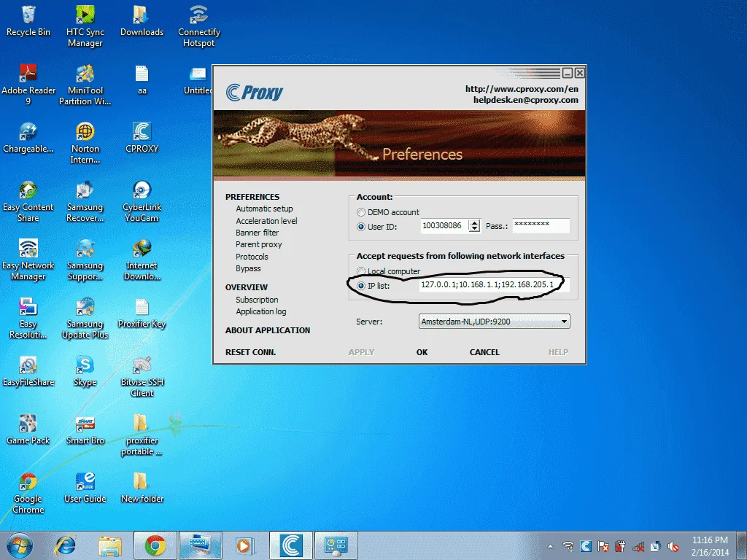The height and width of the screenshot is (560, 747).
Task: Open the Smart Bro shortcut
Action: (85, 430)
